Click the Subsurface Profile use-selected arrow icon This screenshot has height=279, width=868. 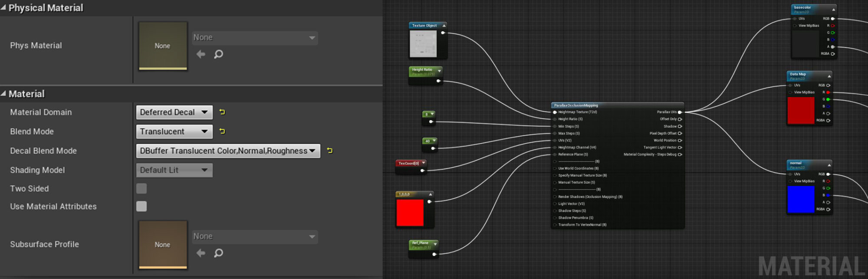pos(201,253)
